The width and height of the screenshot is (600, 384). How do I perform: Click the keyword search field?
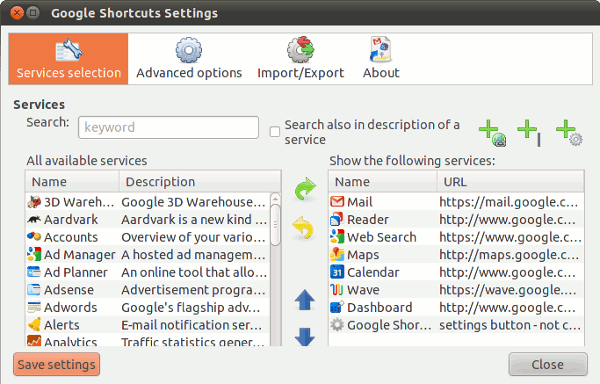[168, 127]
